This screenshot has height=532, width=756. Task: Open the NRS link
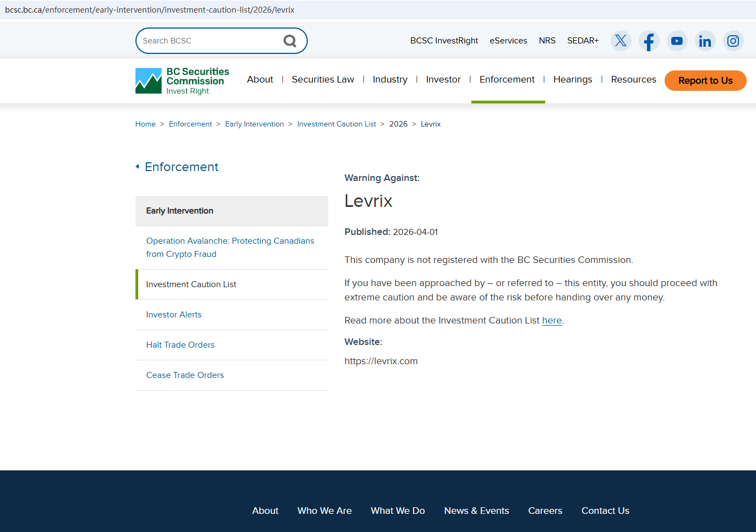[547, 41]
